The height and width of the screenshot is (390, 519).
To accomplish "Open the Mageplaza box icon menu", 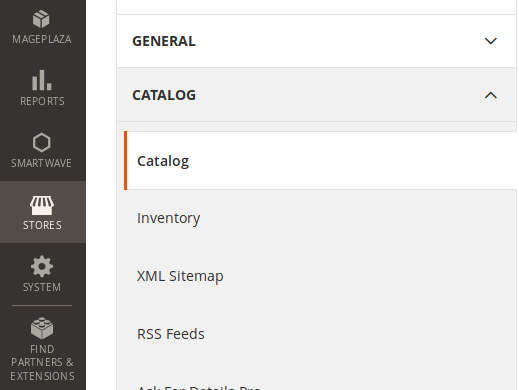I will click(x=41, y=19).
